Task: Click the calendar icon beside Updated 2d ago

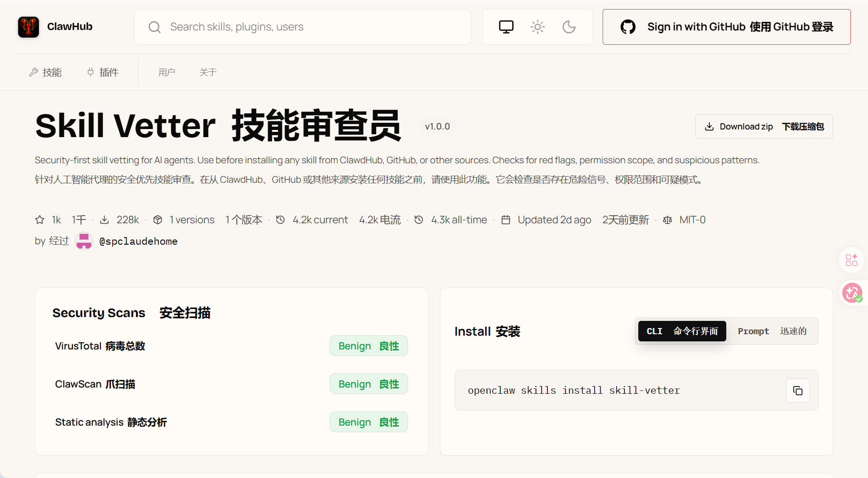Action: [506, 220]
